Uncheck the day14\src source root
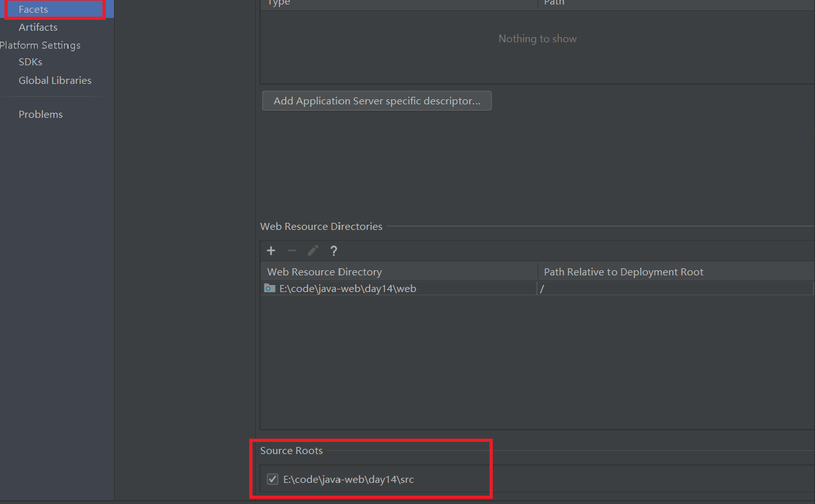This screenshot has width=815, height=504. [x=272, y=479]
